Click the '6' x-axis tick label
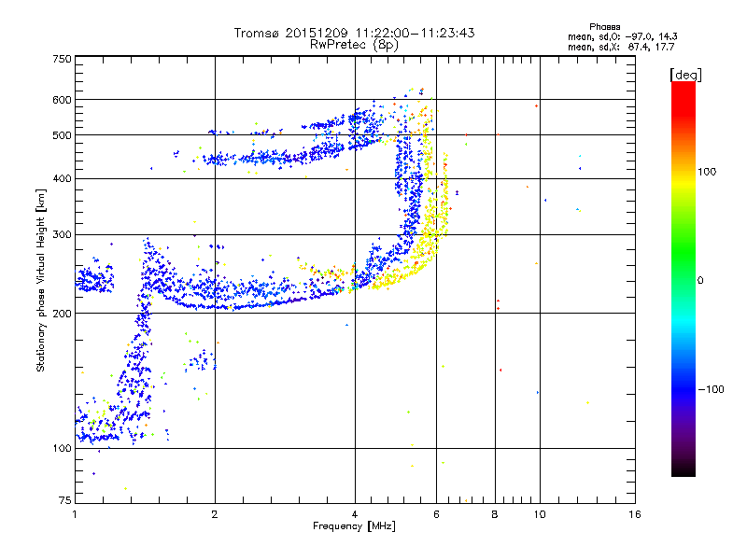 (x=436, y=514)
